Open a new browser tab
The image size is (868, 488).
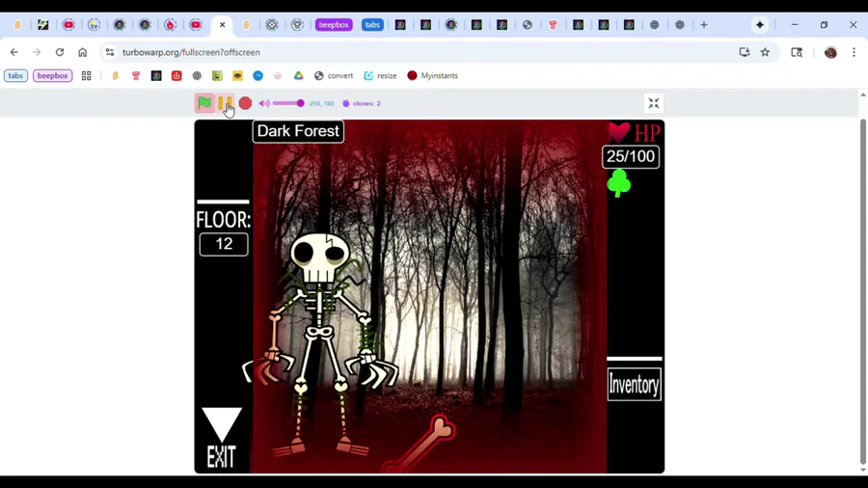click(704, 25)
